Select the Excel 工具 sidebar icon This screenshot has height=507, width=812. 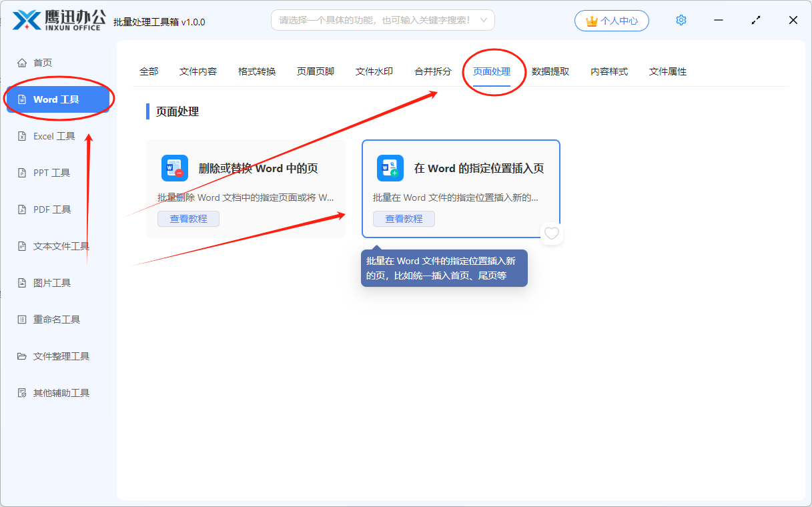click(x=22, y=136)
